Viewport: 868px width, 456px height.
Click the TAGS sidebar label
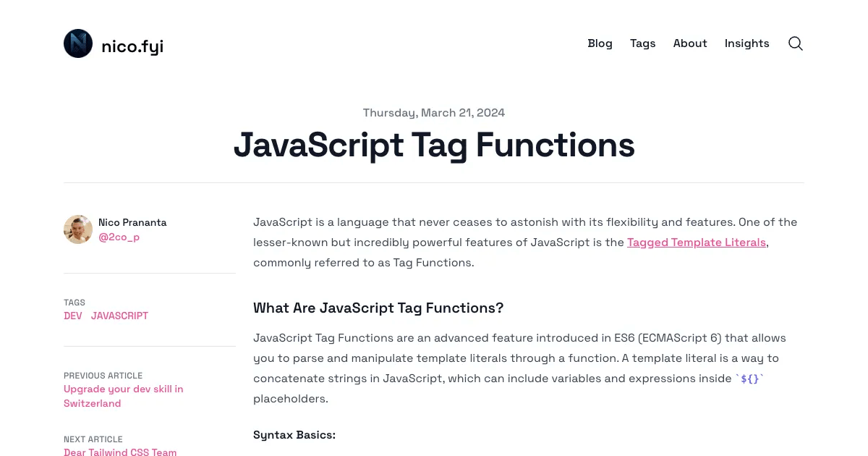pos(75,303)
